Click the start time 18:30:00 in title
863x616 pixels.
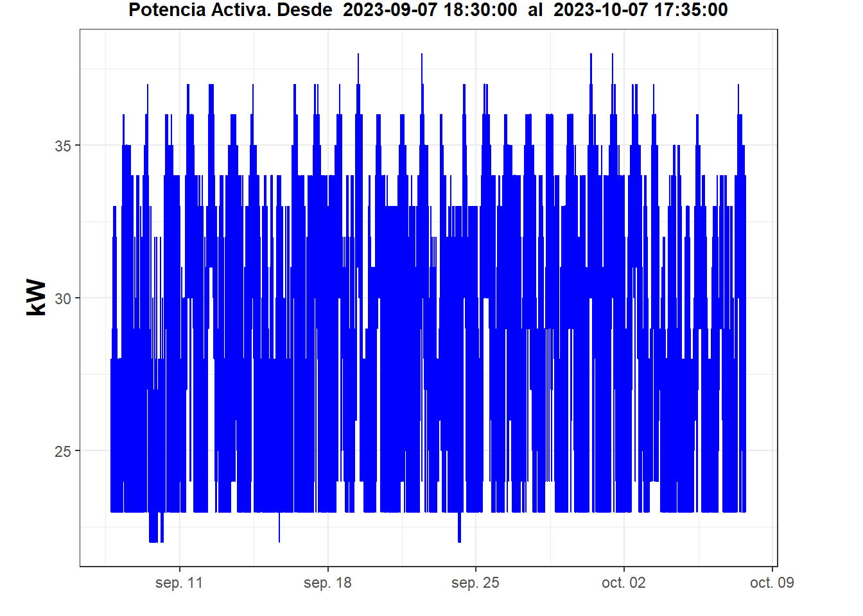coord(480,10)
